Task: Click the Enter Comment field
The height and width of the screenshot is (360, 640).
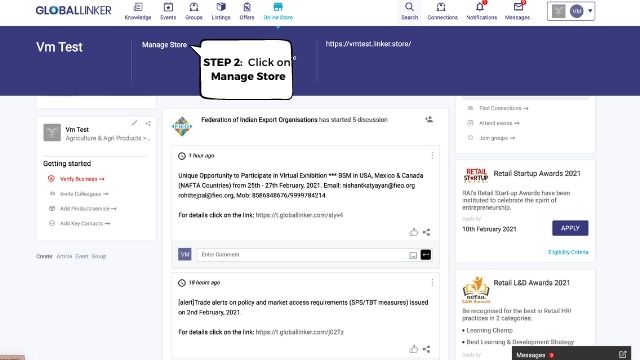Action: coord(303,255)
